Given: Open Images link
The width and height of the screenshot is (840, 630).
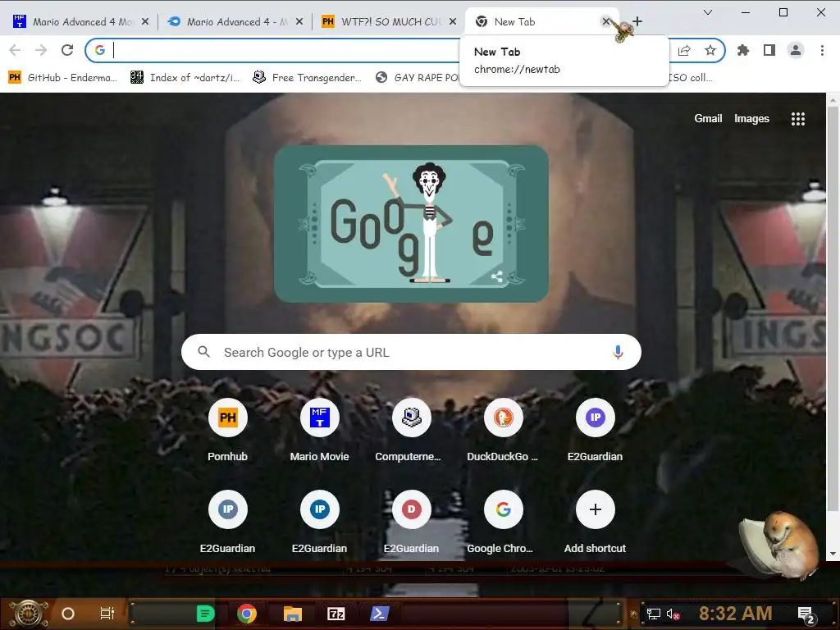Looking at the screenshot, I should 751,118.
